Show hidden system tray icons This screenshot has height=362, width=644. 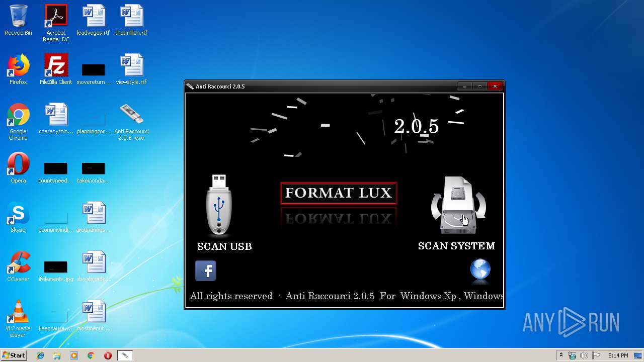561,355
